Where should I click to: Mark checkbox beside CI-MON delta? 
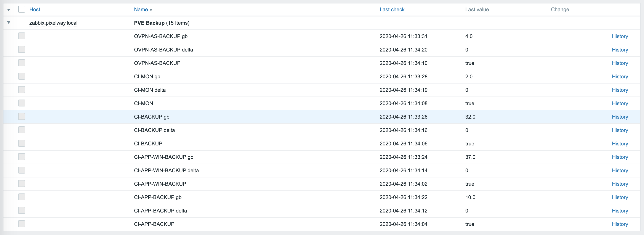click(22, 90)
